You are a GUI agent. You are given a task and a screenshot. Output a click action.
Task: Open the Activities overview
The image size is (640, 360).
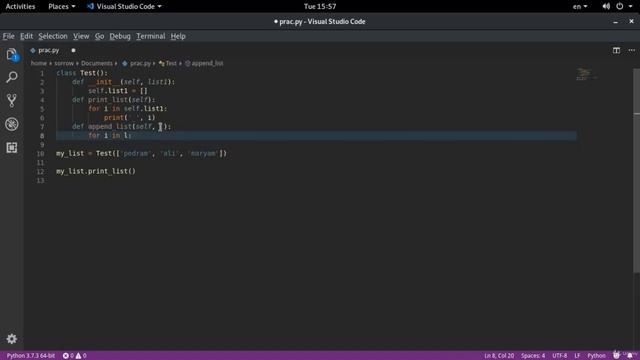click(20, 6)
